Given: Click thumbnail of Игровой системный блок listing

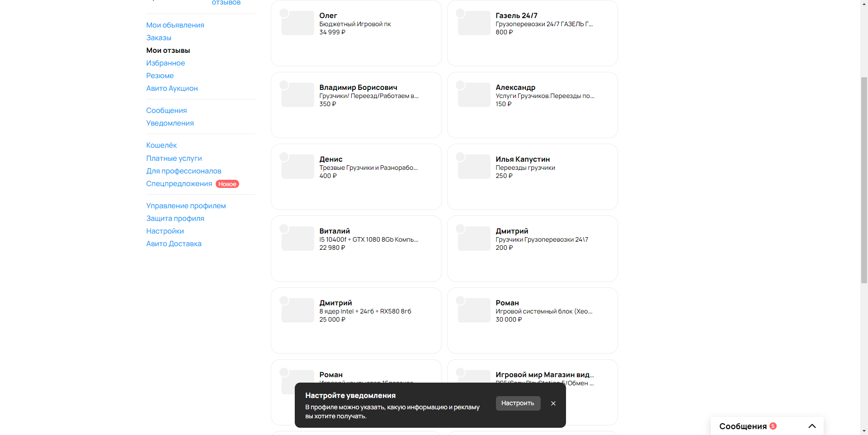Looking at the screenshot, I should (x=474, y=310).
